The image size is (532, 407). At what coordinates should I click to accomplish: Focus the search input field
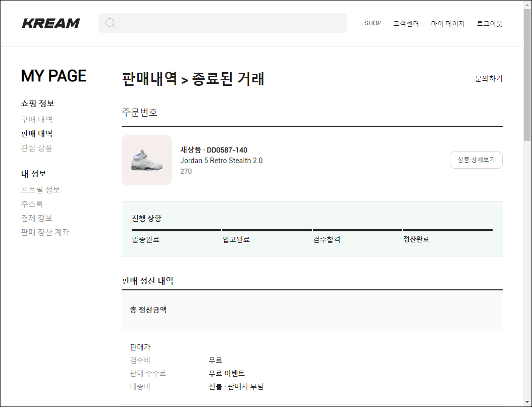[223, 23]
